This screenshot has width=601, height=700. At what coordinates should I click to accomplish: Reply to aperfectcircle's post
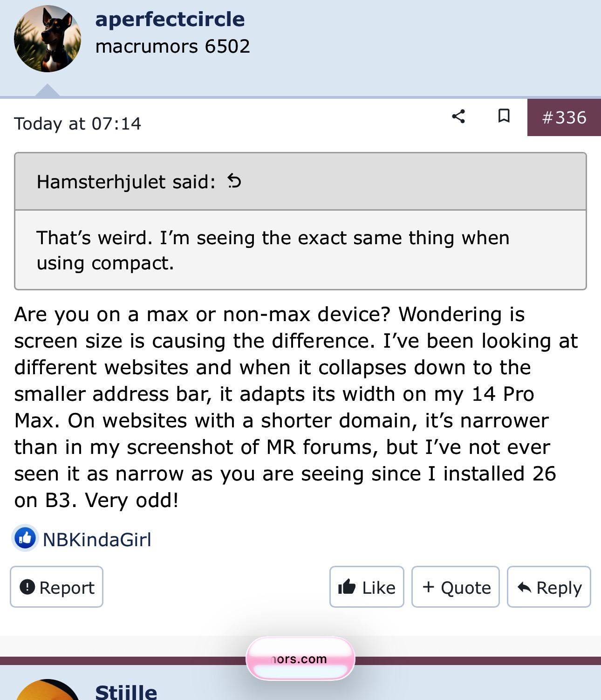pos(549,587)
